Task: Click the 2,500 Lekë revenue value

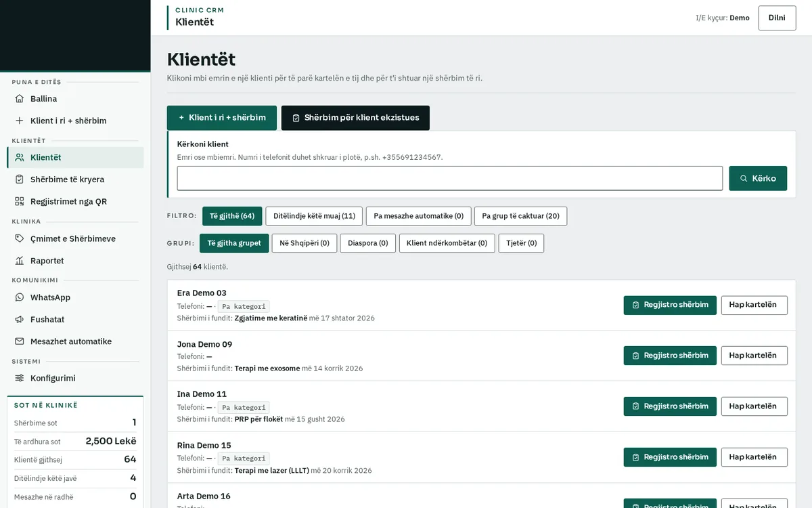Action: pos(111,442)
